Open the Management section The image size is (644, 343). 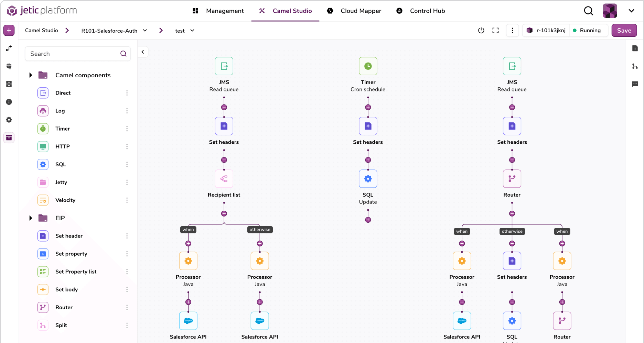[x=225, y=11]
